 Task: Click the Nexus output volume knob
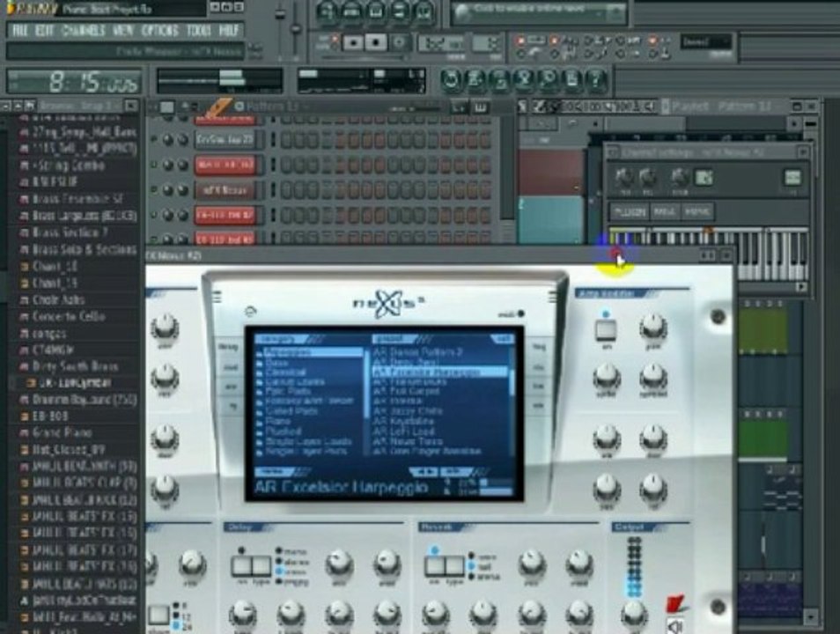pyautogui.click(x=633, y=612)
